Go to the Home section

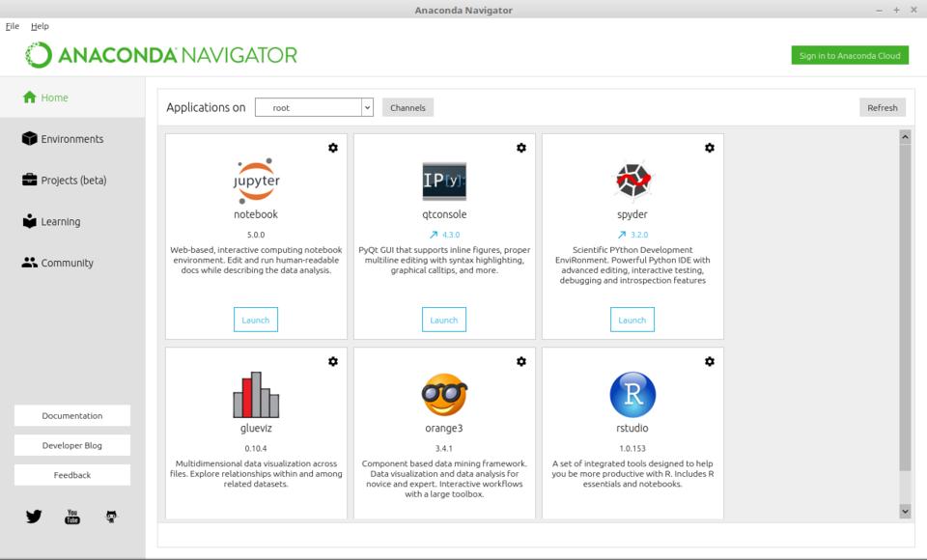[72, 97]
